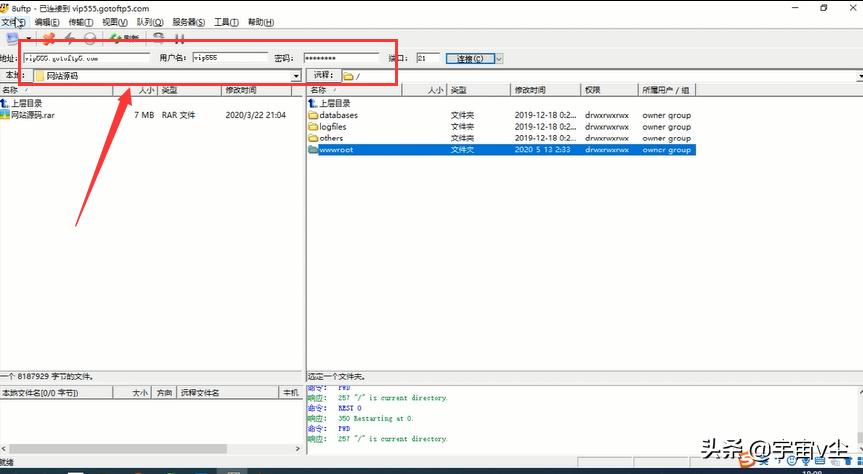Screen dimensions: 863x474
Task: Click the red disconnect icon in toolbar
Action: 48,38
